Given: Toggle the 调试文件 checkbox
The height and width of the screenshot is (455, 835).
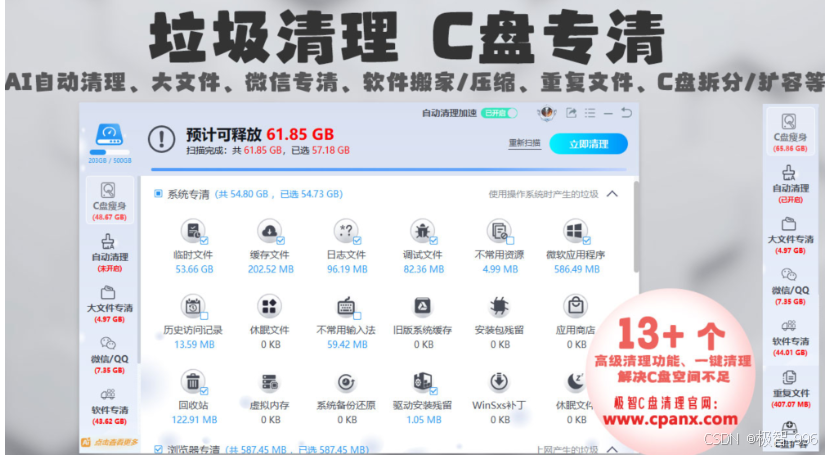Looking at the screenshot, I should click(x=434, y=240).
